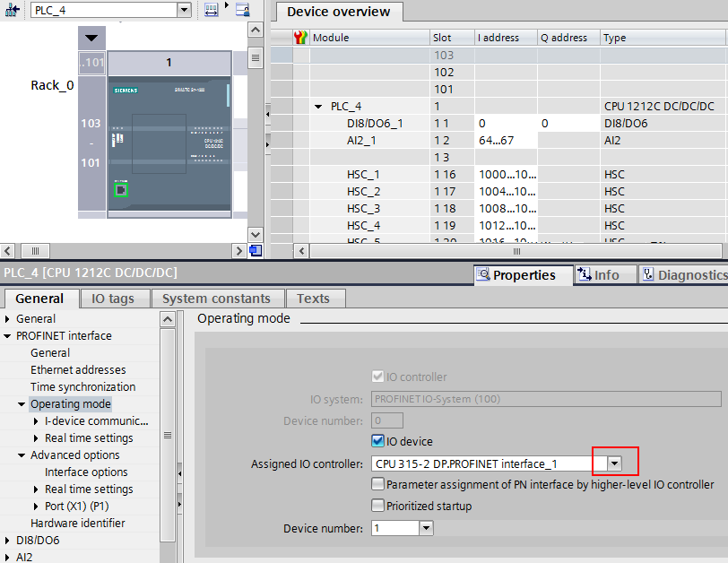The width and height of the screenshot is (728, 563).
Task: Click the IO system PROFINET IO-System field
Action: (x=546, y=399)
